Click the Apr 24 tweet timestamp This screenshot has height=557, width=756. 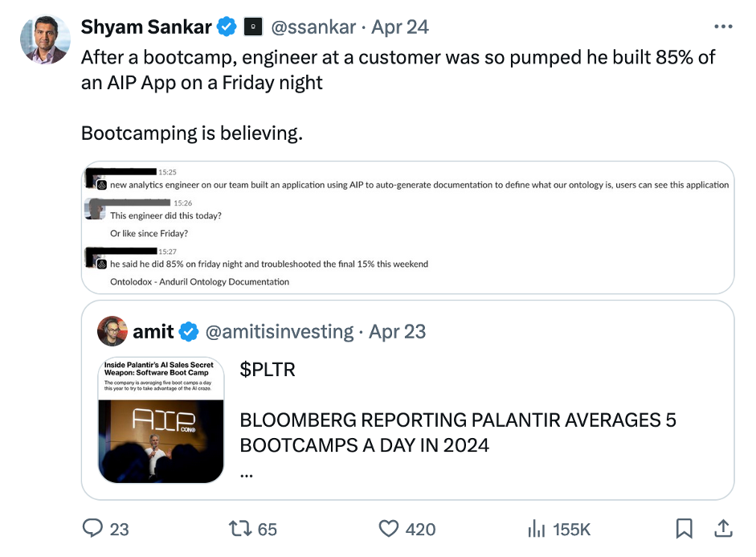click(x=399, y=27)
